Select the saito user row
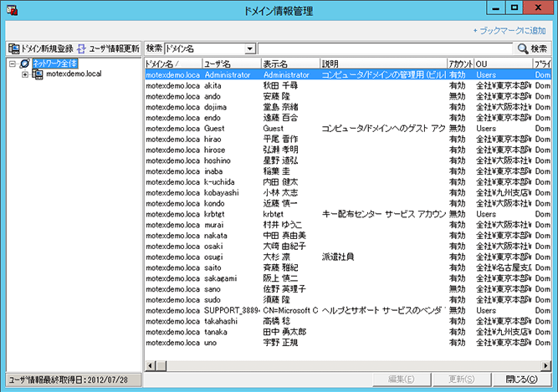 (x=348, y=267)
